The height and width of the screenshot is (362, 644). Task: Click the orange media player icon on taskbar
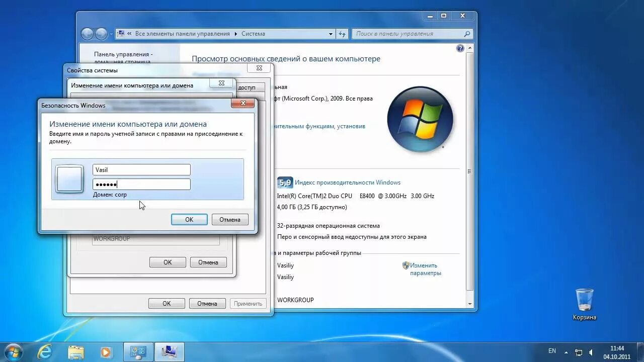[106, 351]
